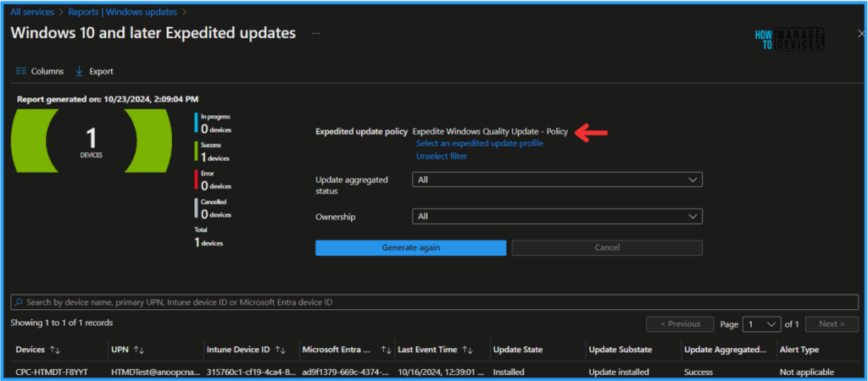Click the Error legend entry
Image resolution: width=868 pixels, height=381 pixels.
pos(213,180)
